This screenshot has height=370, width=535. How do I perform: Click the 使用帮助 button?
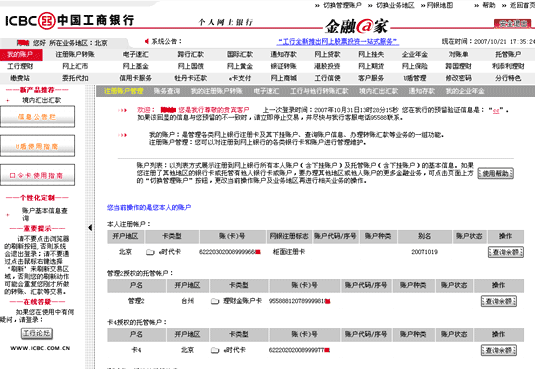(x=495, y=173)
